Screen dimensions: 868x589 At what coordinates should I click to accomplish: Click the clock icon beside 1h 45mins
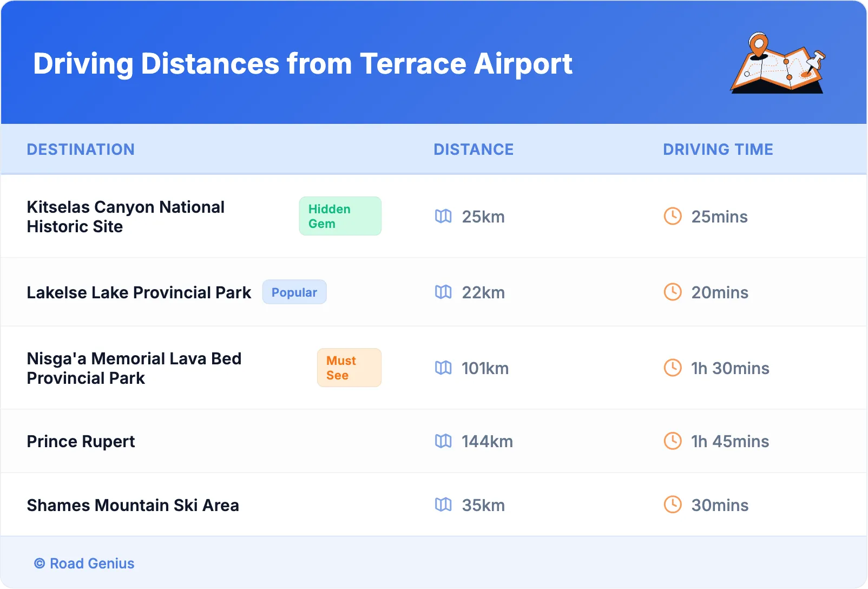673,441
